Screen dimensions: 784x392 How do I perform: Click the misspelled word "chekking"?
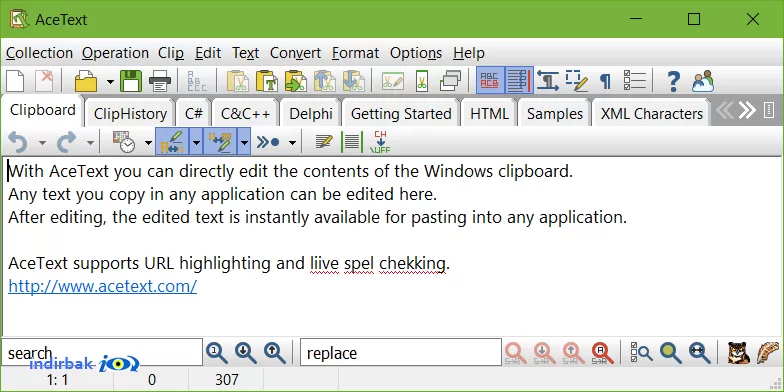(x=412, y=264)
